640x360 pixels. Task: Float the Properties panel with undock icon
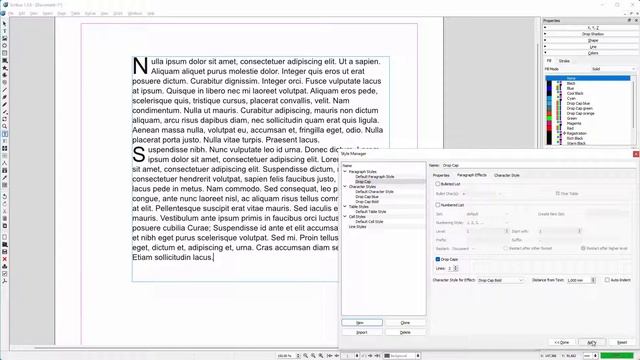(629, 20)
